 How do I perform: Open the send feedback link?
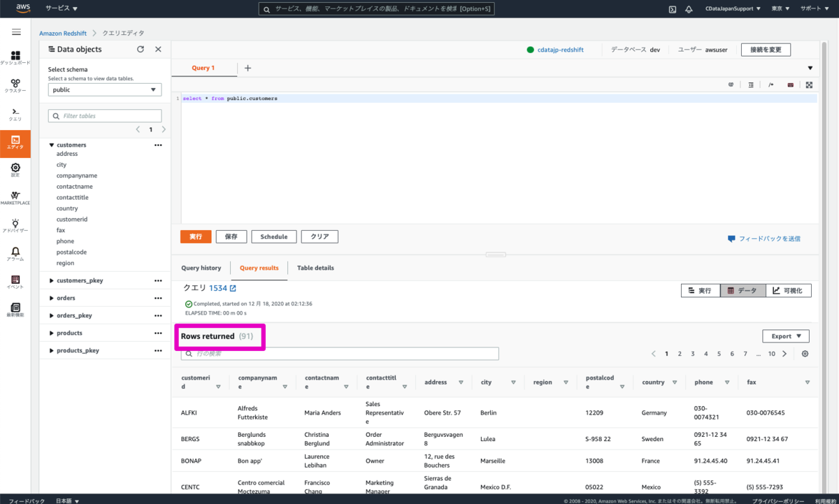pos(764,238)
